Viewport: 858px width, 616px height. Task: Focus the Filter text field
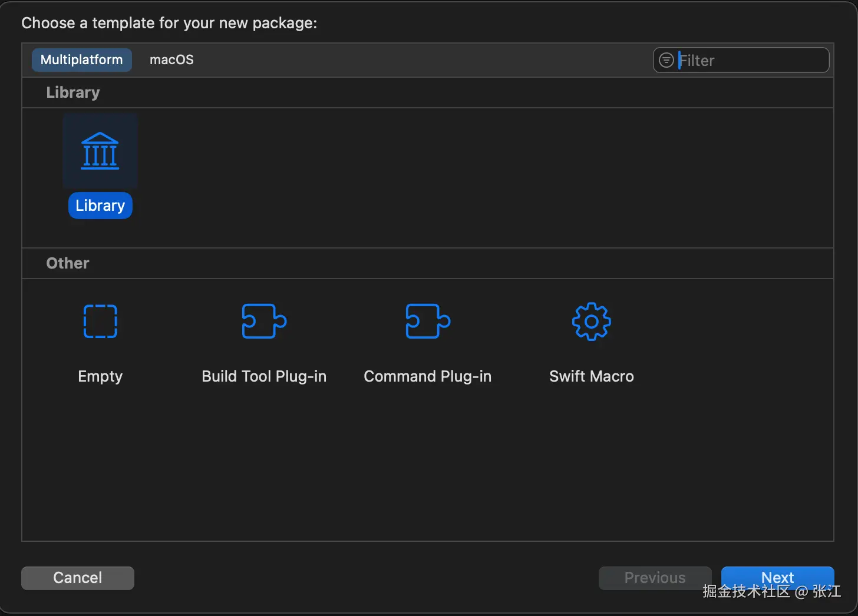pos(751,60)
